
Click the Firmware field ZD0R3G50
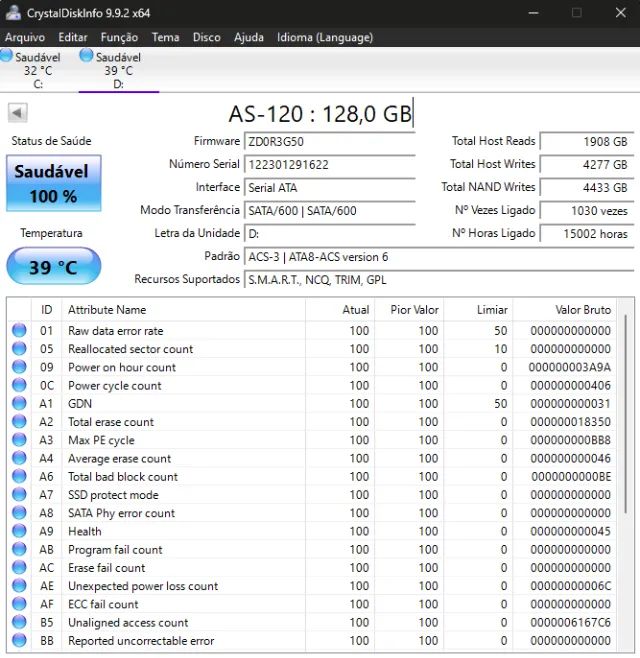(329, 141)
